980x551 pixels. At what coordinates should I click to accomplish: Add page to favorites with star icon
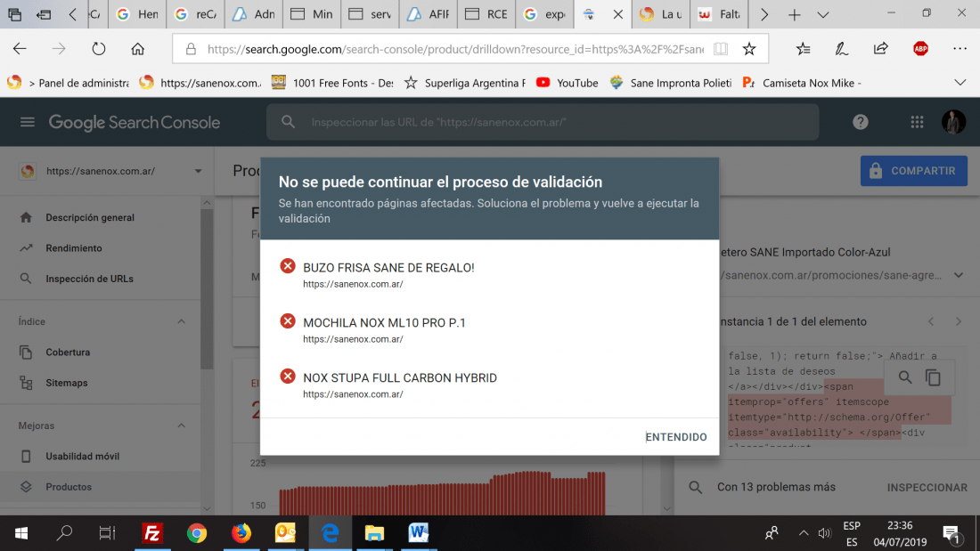748,49
